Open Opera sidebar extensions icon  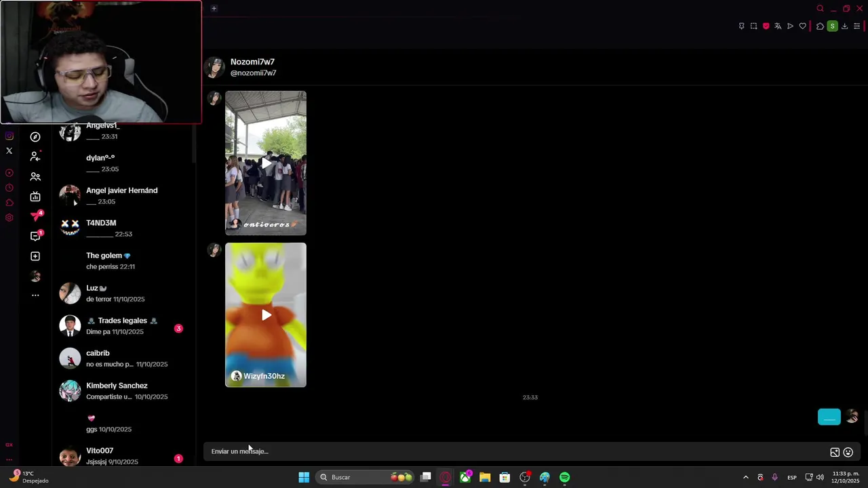tap(9, 203)
